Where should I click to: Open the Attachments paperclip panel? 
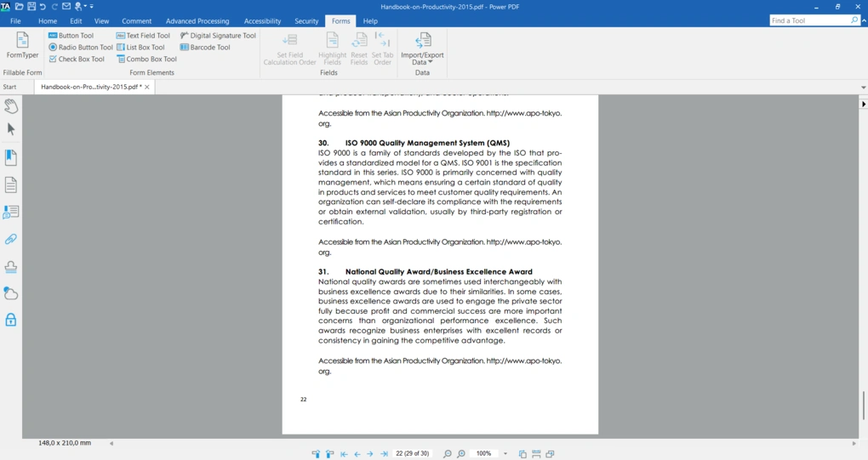(x=10, y=239)
